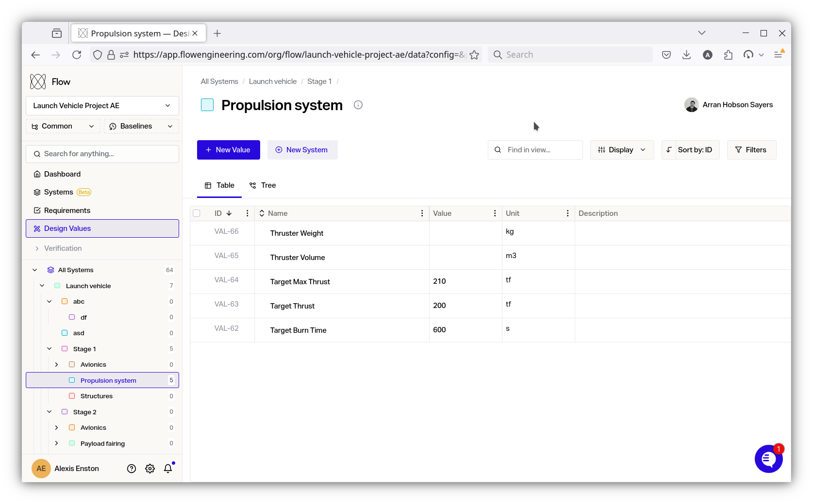This screenshot has height=504, width=813.
Task: Open the Pocket save icon
Action: pyautogui.click(x=666, y=55)
